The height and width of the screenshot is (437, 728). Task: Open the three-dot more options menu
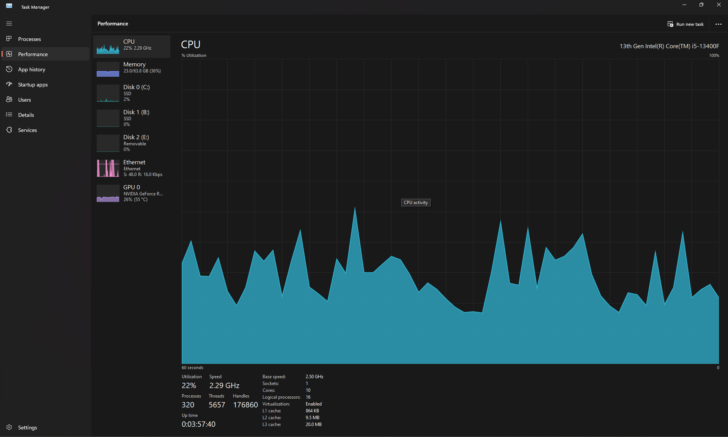point(717,23)
